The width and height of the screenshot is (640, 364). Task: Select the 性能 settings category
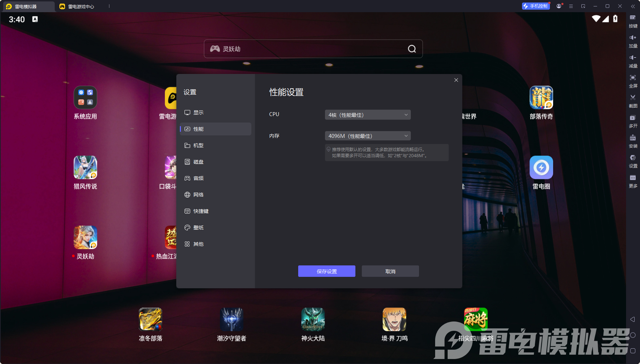pyautogui.click(x=216, y=129)
